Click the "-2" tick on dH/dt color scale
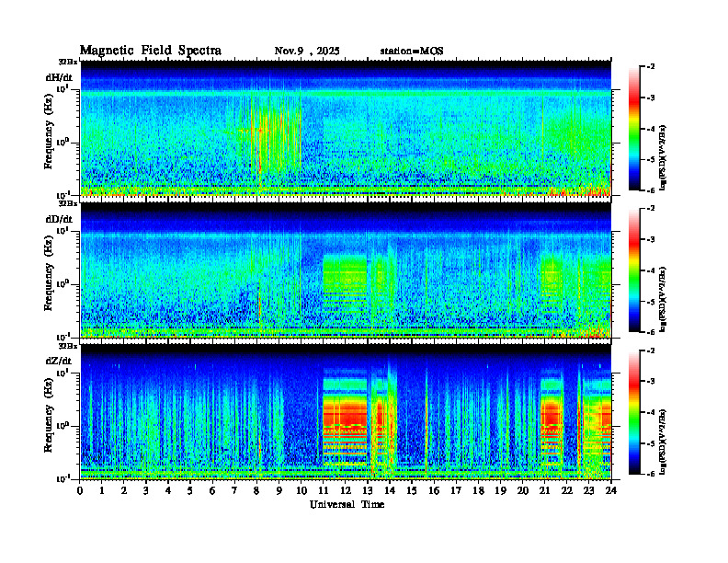This screenshot has height=563, width=728. coord(651,67)
